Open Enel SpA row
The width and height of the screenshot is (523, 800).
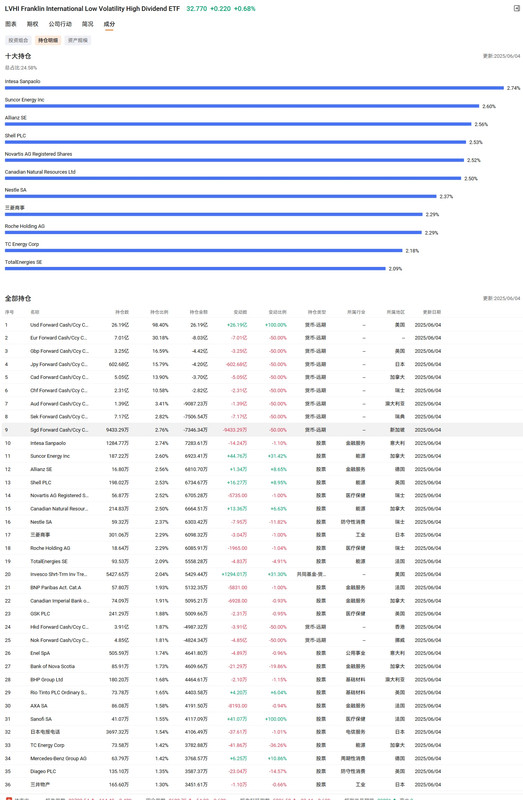pyautogui.click(x=261, y=653)
